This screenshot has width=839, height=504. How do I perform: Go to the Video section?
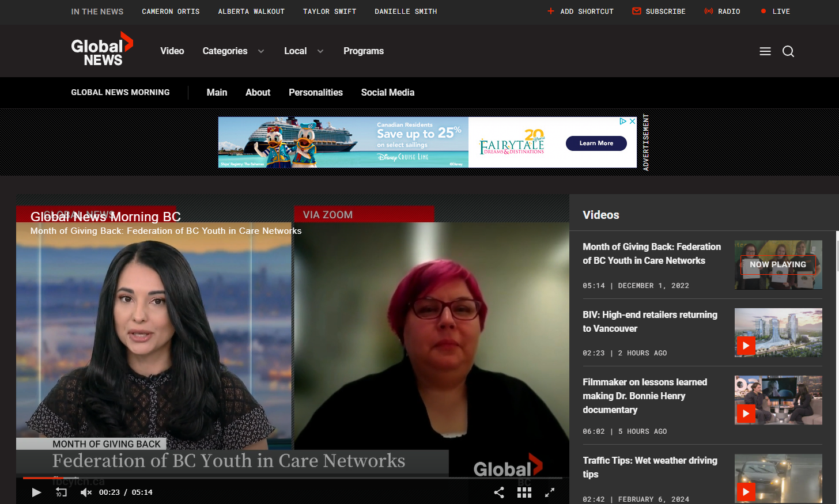pyautogui.click(x=172, y=51)
